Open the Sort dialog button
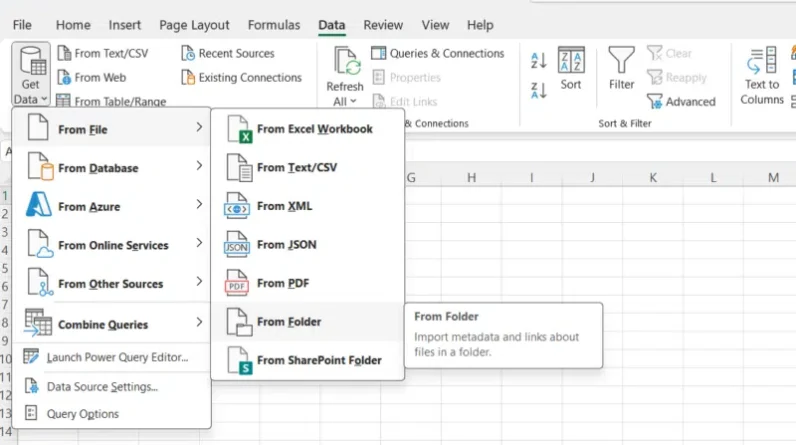The width and height of the screenshot is (796, 445). 571,69
